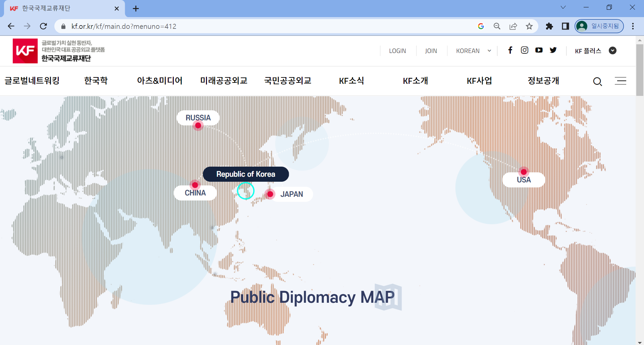
Task: Bookmark this page with the star
Action: tap(529, 26)
